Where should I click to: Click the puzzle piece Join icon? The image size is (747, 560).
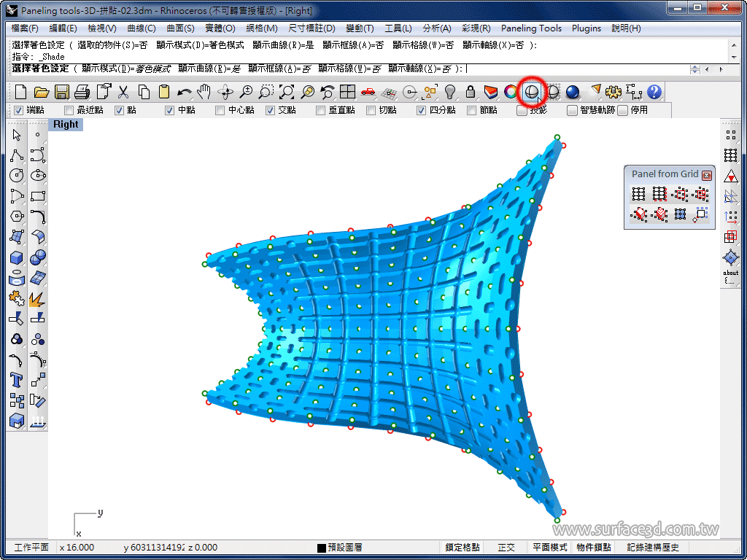[x=17, y=298]
